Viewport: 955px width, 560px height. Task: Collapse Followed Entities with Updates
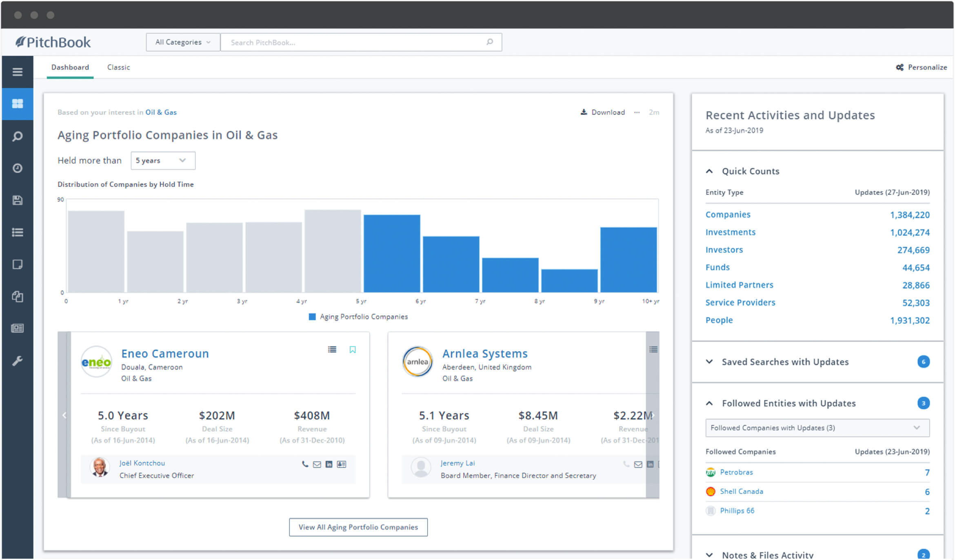tap(709, 403)
